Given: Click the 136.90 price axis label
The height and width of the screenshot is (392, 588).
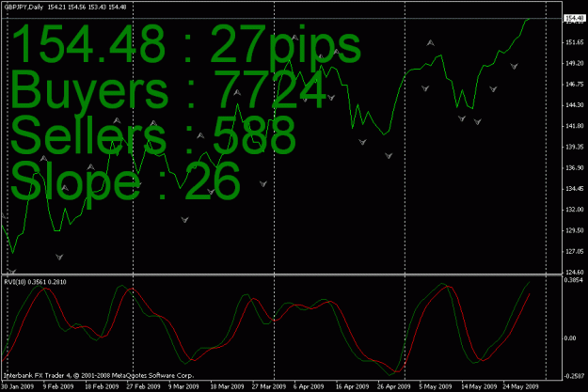Looking at the screenshot, I should point(575,167).
